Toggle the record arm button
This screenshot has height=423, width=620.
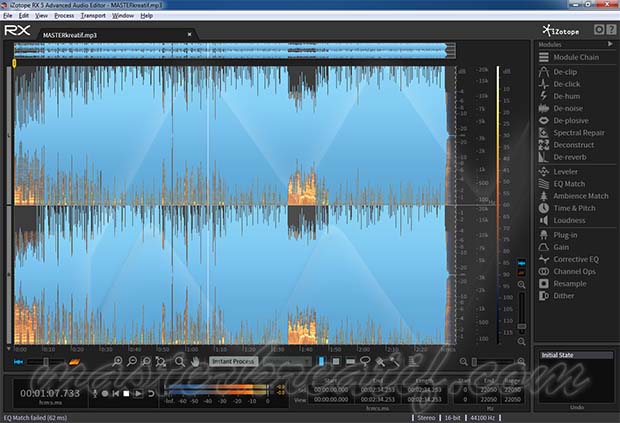105,393
